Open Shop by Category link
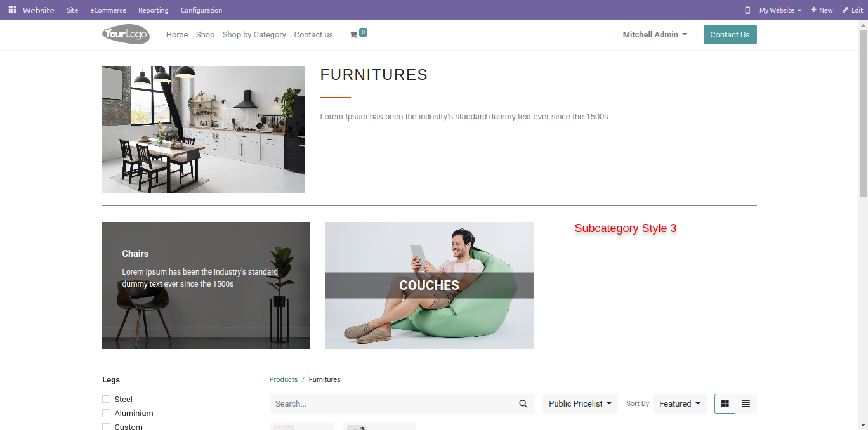The image size is (868, 430). tap(254, 35)
